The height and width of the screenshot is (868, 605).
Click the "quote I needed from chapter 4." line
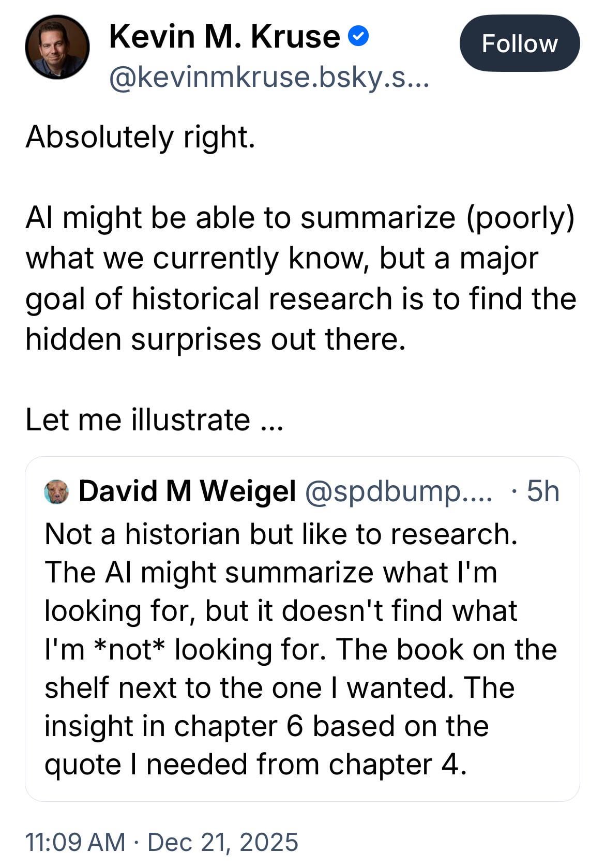click(255, 764)
